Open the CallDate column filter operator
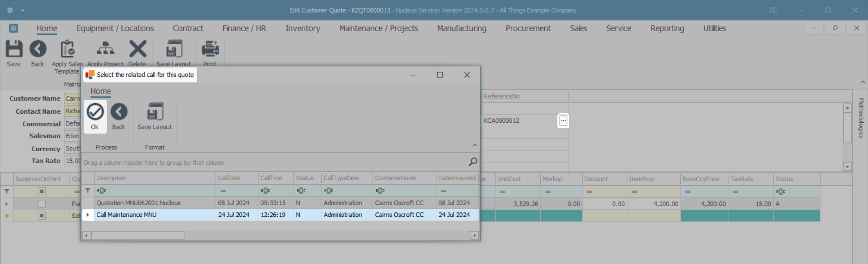 223,191
